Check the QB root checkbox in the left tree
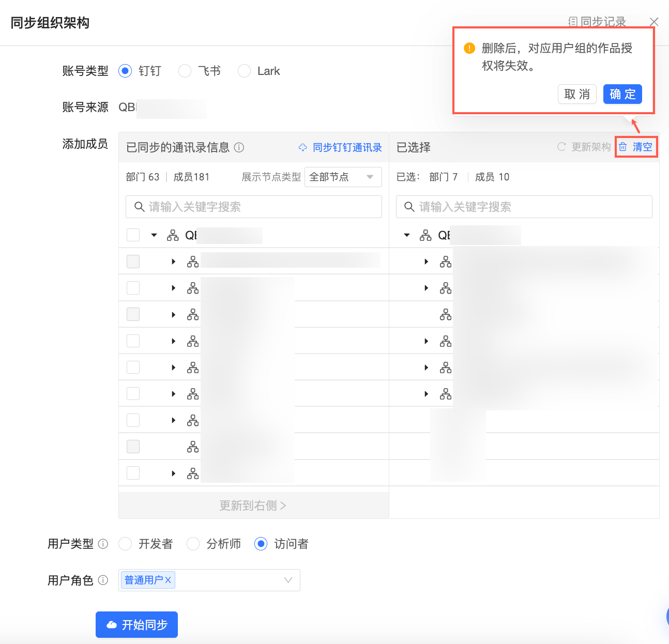The image size is (669, 644). click(133, 235)
